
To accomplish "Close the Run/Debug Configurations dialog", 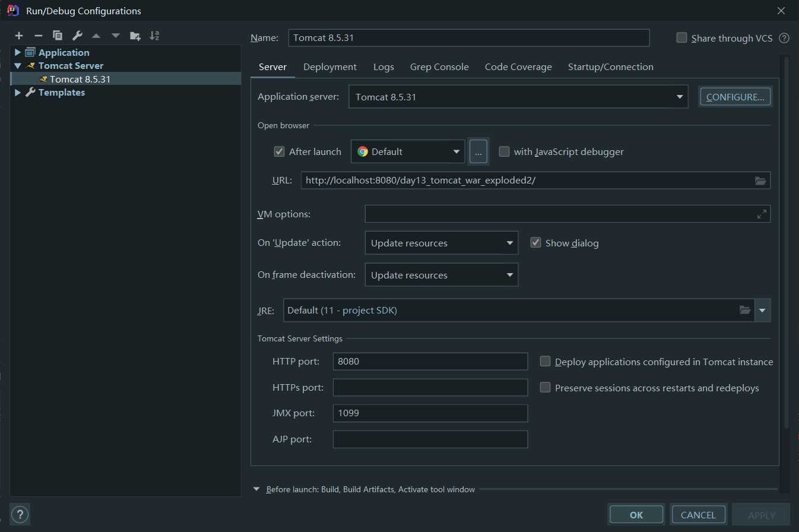I will 781,11.
